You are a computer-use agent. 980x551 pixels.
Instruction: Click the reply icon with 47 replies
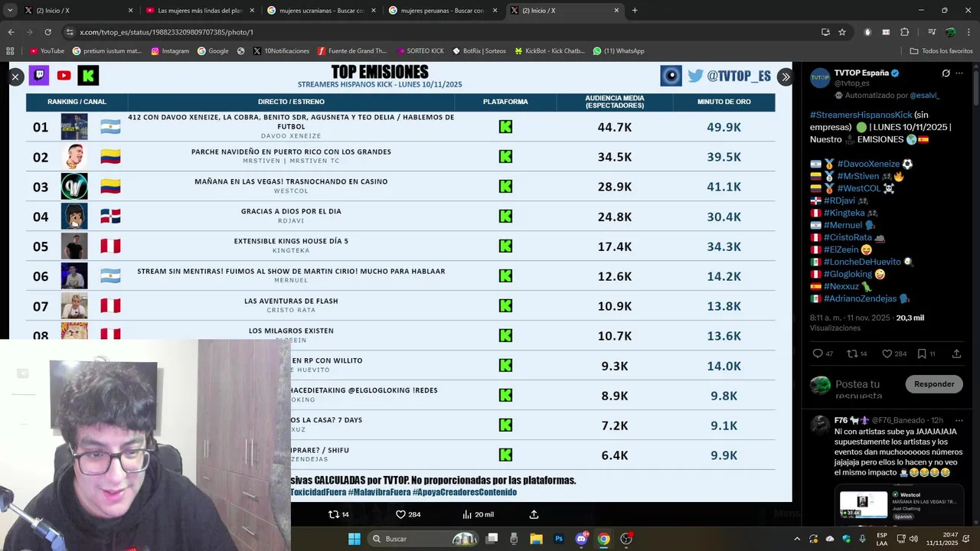(818, 354)
